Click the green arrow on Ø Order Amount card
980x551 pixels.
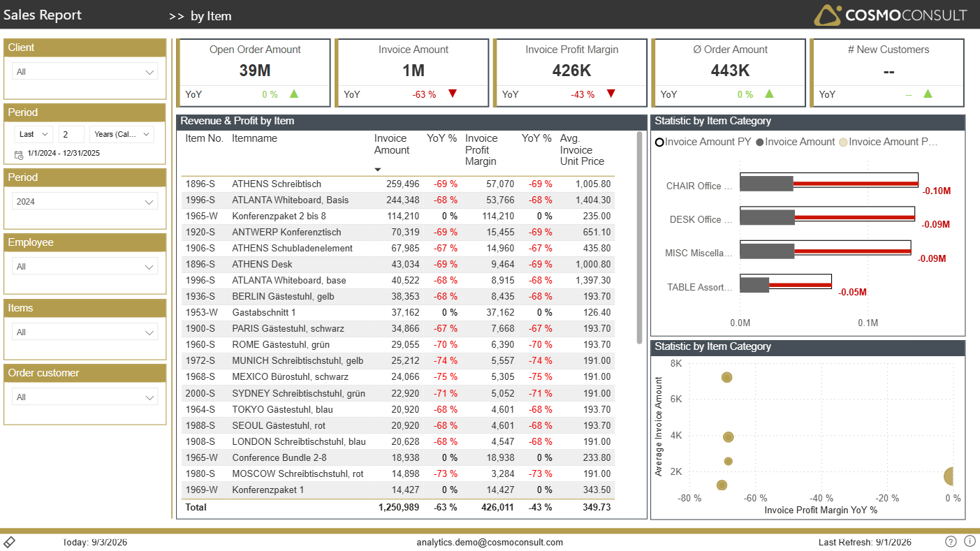click(x=770, y=94)
